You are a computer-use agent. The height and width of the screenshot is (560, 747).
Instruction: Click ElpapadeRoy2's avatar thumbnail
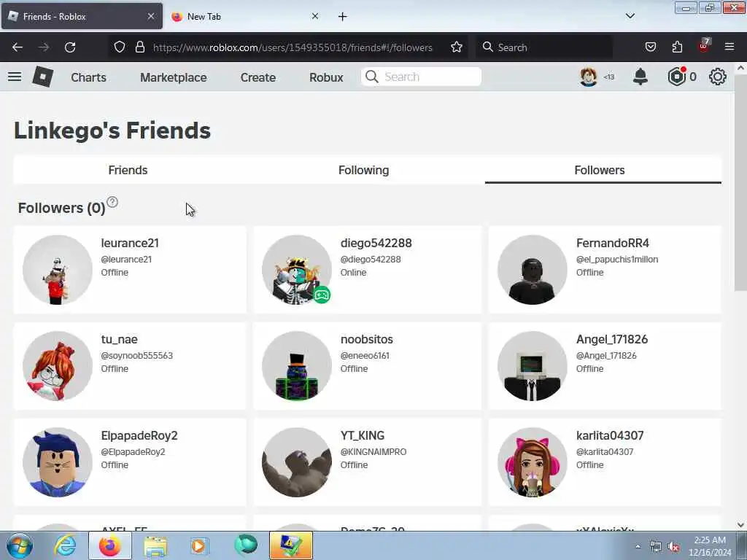pyautogui.click(x=58, y=462)
